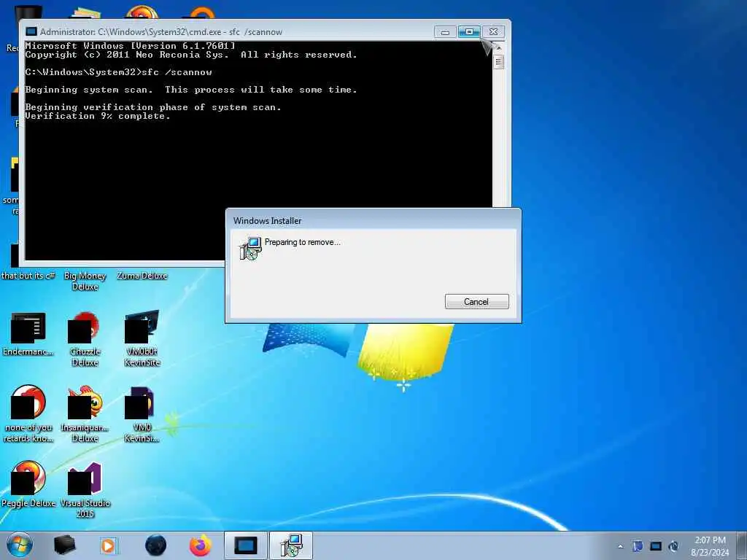Maximize the Administrator cmd.exe window
This screenshot has width=747, height=560.
coord(469,32)
